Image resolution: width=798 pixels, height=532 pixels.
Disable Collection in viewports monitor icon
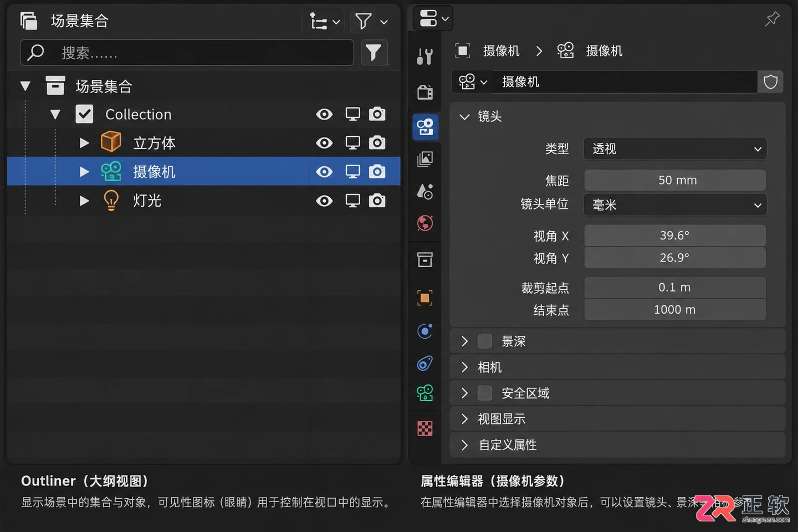(x=352, y=114)
